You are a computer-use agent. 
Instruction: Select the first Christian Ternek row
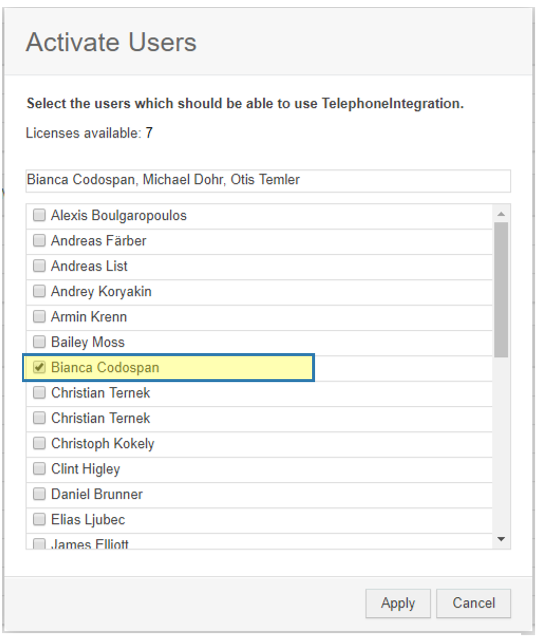click(x=259, y=393)
